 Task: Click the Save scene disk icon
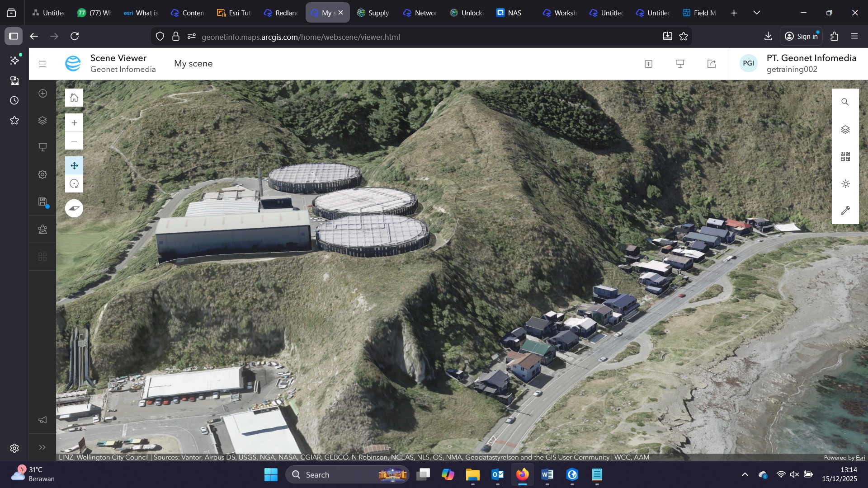(42, 202)
